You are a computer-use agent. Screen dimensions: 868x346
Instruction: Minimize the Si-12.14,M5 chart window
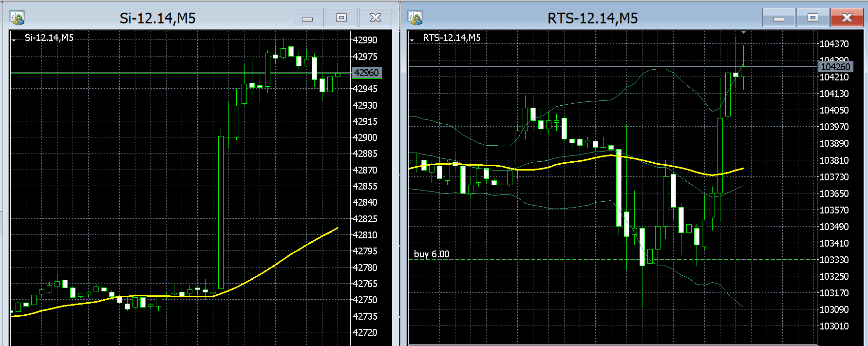coord(307,18)
